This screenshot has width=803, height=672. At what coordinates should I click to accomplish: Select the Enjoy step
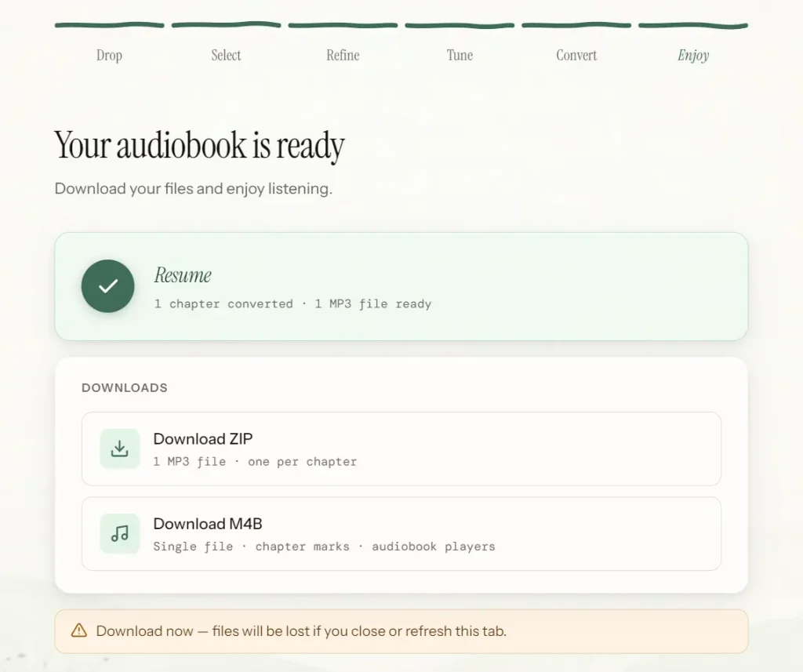693,56
